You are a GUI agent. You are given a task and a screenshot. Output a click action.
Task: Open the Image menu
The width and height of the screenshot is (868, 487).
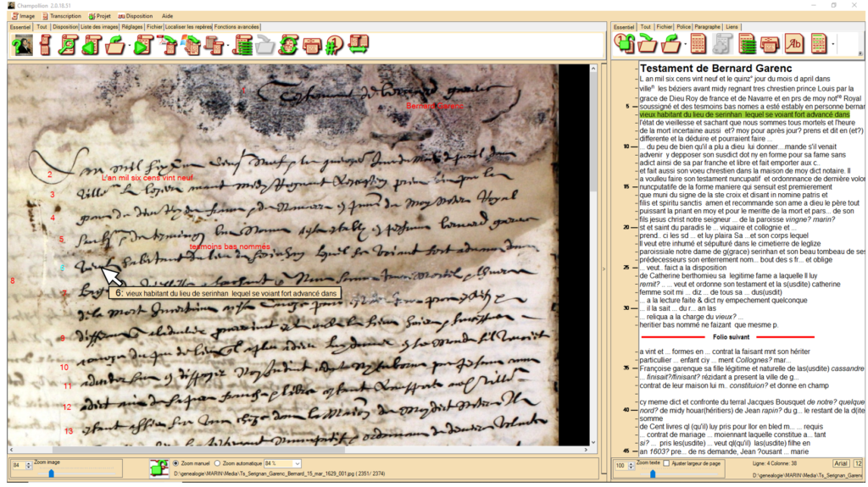pos(23,16)
